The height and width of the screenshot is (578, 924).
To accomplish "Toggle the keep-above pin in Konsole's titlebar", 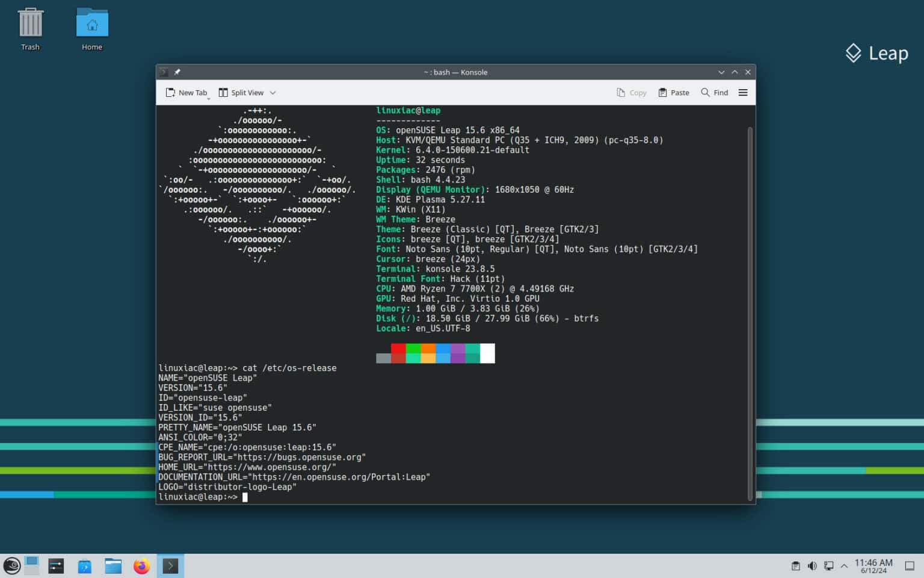I will tap(177, 72).
